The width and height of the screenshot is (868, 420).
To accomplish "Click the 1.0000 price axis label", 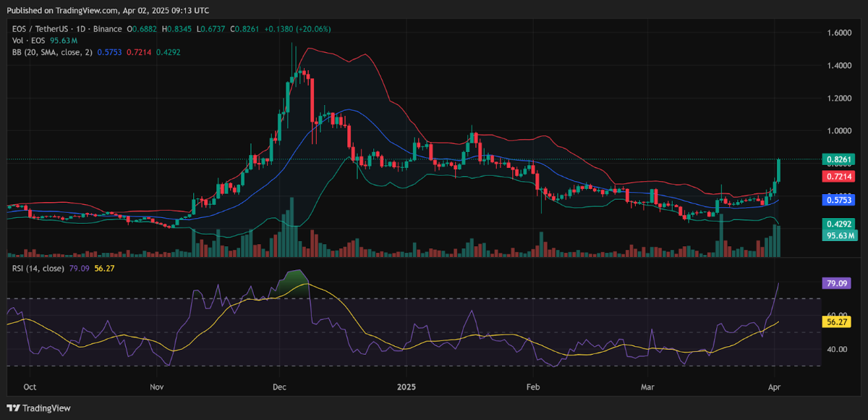I will [x=838, y=131].
